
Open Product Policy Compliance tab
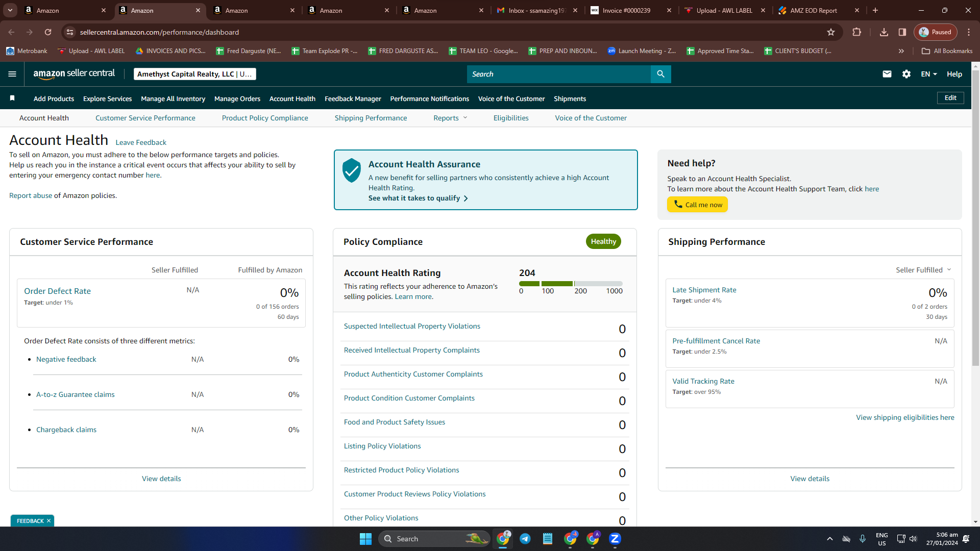(265, 118)
